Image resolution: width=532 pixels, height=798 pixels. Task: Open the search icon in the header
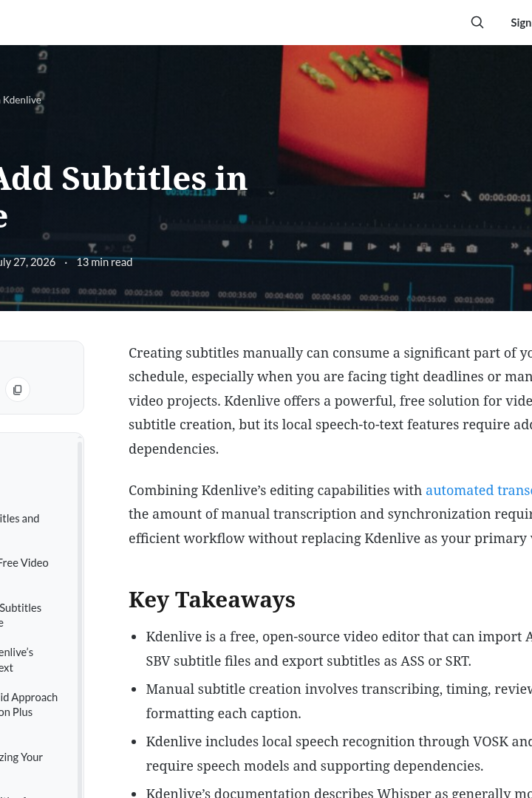(477, 22)
